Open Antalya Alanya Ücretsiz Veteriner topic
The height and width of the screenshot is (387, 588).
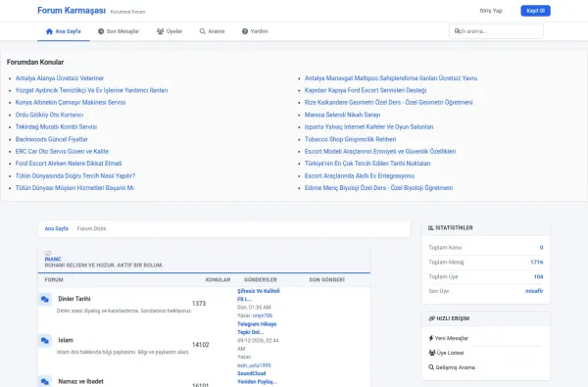60,78
